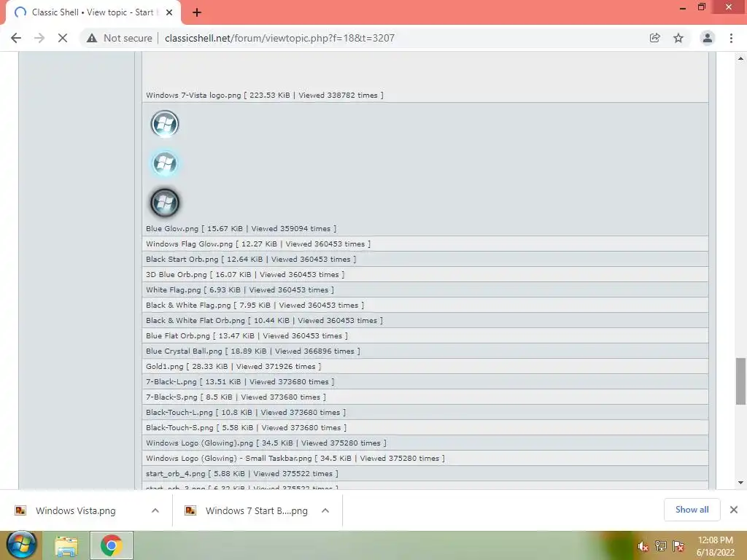Click the Windows Flag Glow.png row

pos(425,244)
